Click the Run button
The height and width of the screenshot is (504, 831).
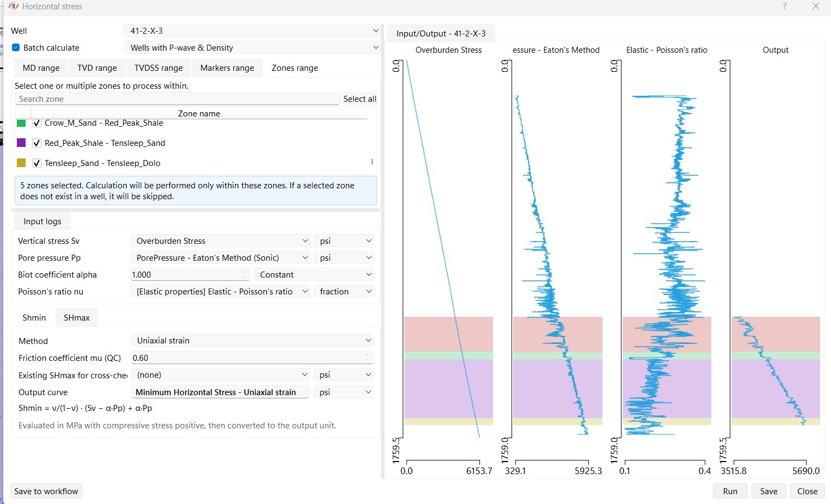click(x=730, y=491)
